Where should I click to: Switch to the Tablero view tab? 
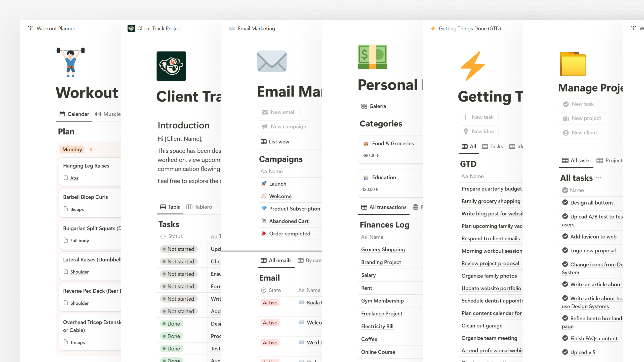[199, 207]
